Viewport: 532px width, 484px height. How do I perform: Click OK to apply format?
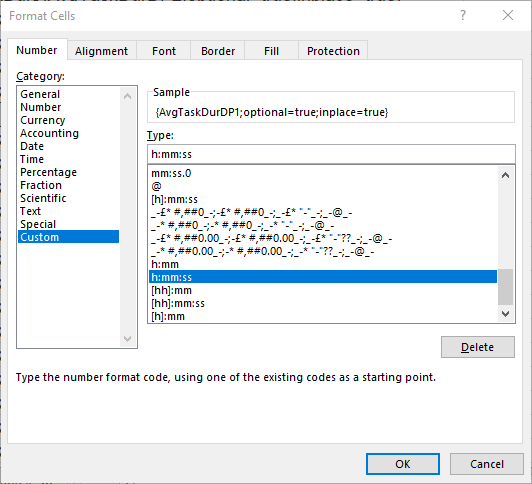(403, 464)
